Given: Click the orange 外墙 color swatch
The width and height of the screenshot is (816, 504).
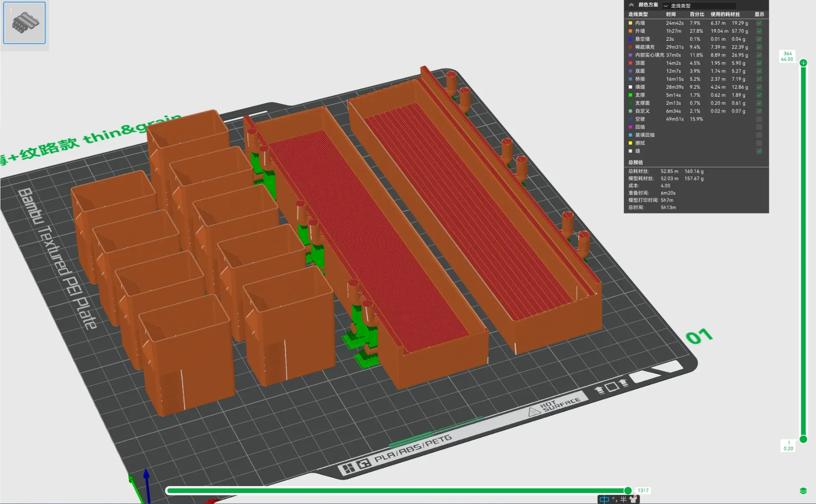Looking at the screenshot, I should tap(631, 31).
